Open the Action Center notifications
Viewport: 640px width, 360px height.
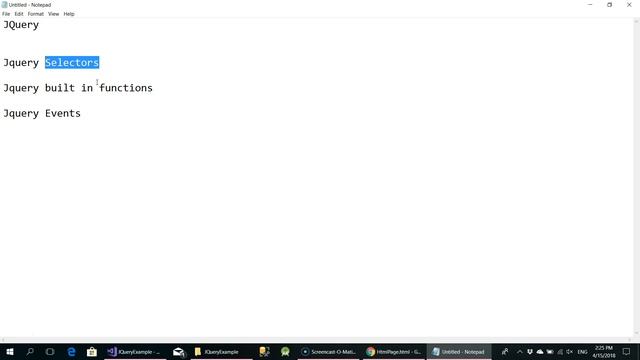(x=627, y=352)
